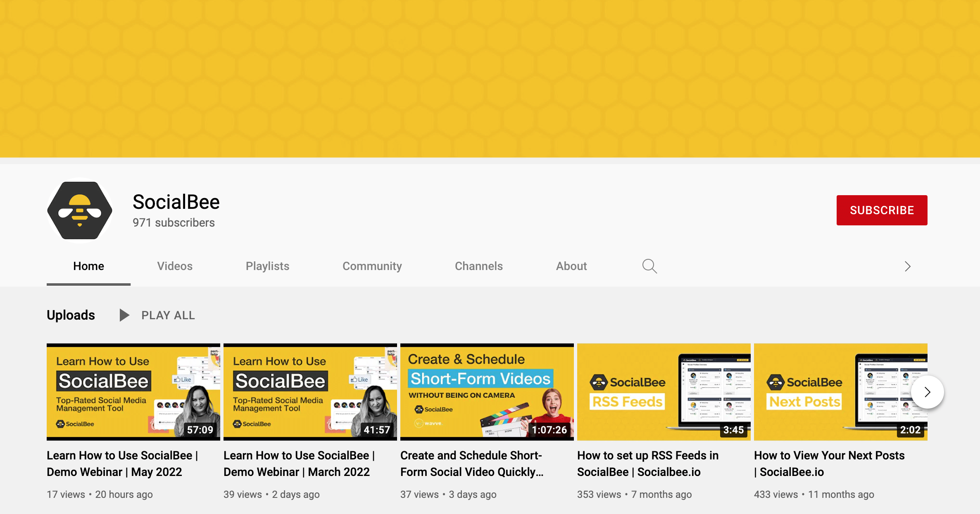980x514 pixels.
Task: Click the 971 subscribers text
Action: [174, 222]
